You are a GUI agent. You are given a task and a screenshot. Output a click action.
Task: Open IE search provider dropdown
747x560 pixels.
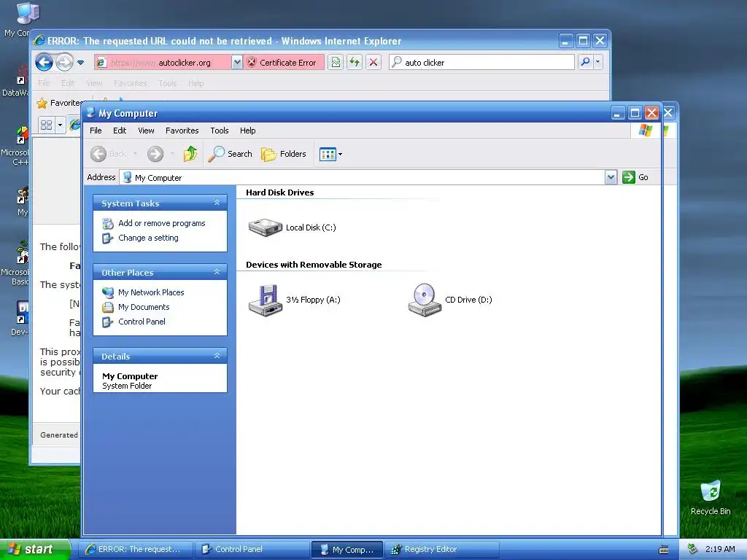click(598, 62)
